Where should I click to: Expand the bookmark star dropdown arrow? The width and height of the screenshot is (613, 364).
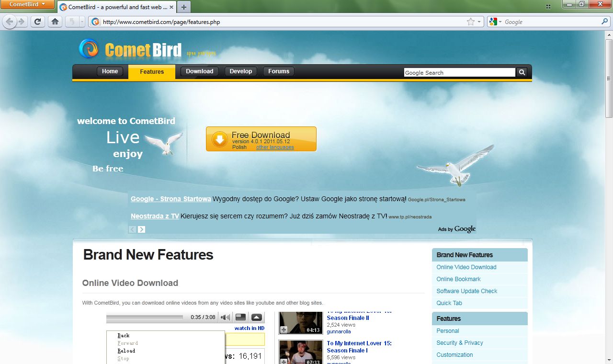click(478, 22)
